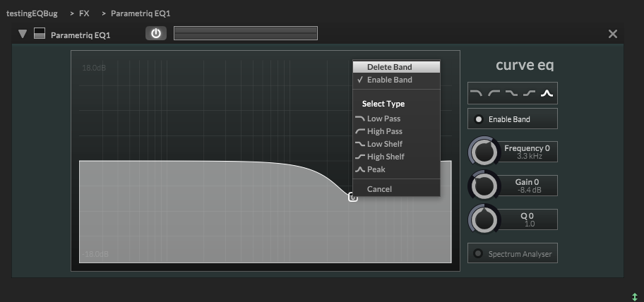Click the Frequency 0 value field
Screen dimensions: 644x302
point(527,152)
